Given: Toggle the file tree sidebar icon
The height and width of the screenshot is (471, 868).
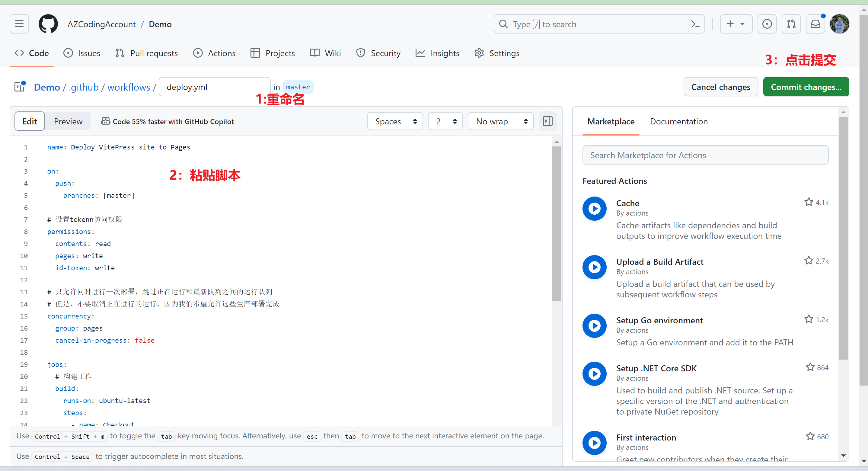Looking at the screenshot, I should click(20, 87).
